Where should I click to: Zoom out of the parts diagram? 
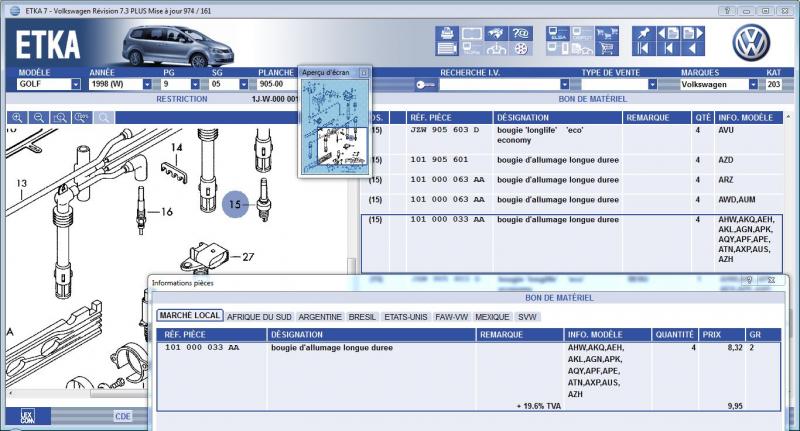click(39, 118)
